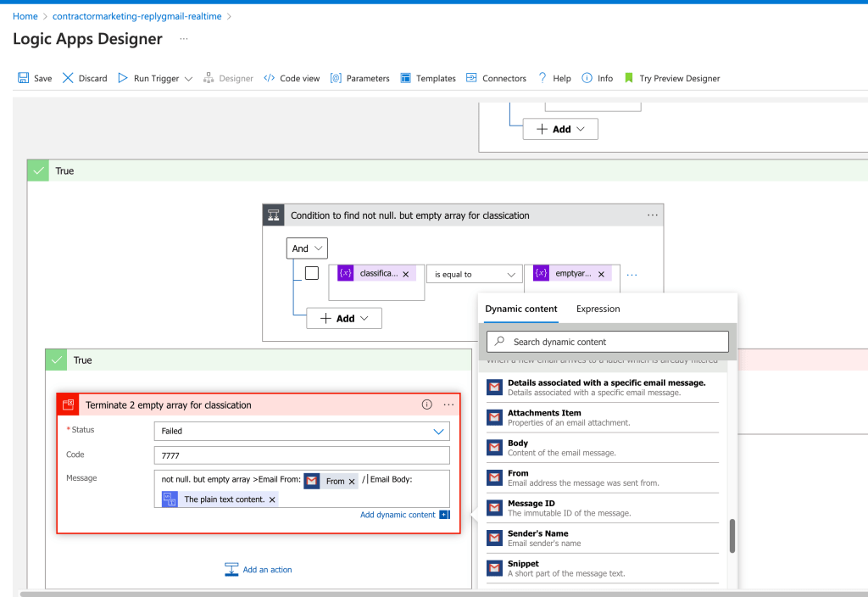Click the inner True branch checkmark icon
Viewport: 868px width, 597px height.
tap(56, 360)
